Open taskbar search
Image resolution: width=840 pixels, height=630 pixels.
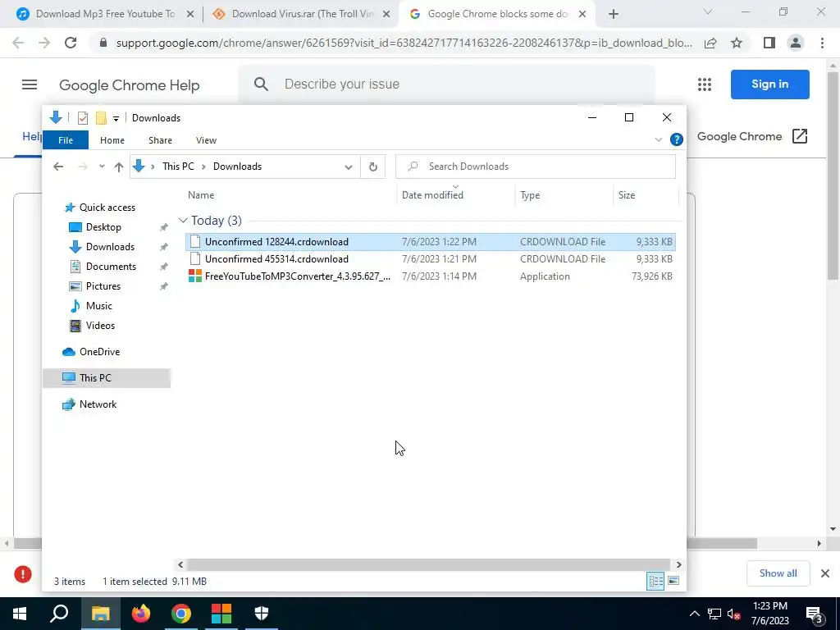pyautogui.click(x=59, y=614)
